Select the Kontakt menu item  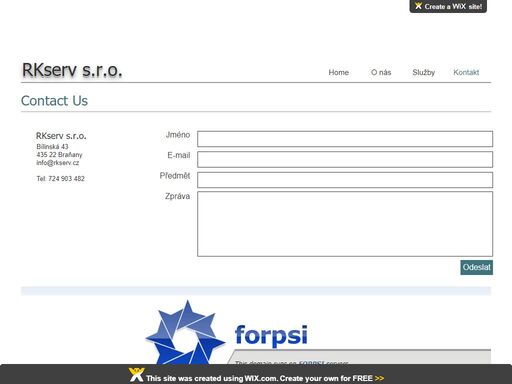pos(466,72)
